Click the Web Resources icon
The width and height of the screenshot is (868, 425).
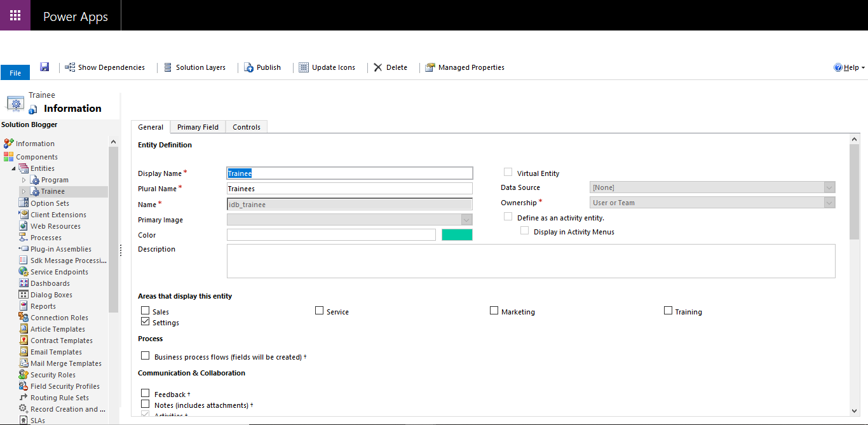coord(24,226)
